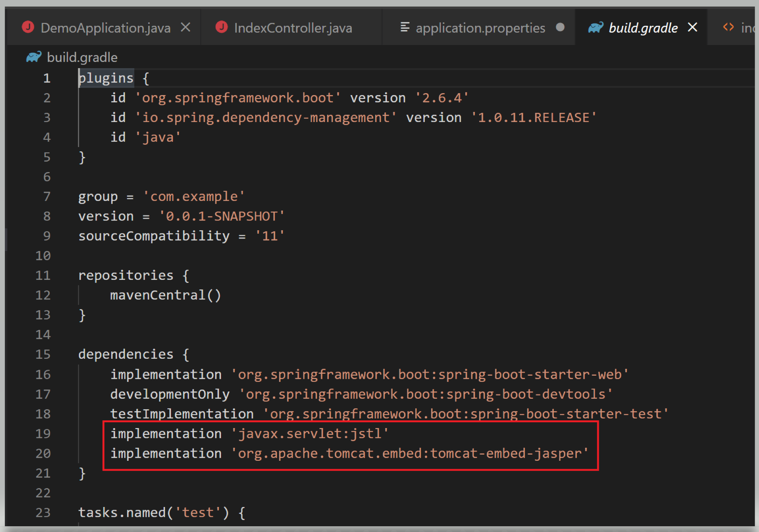Click the mavenCentral() call
Viewport: 759px width, 532px height.
click(x=166, y=295)
